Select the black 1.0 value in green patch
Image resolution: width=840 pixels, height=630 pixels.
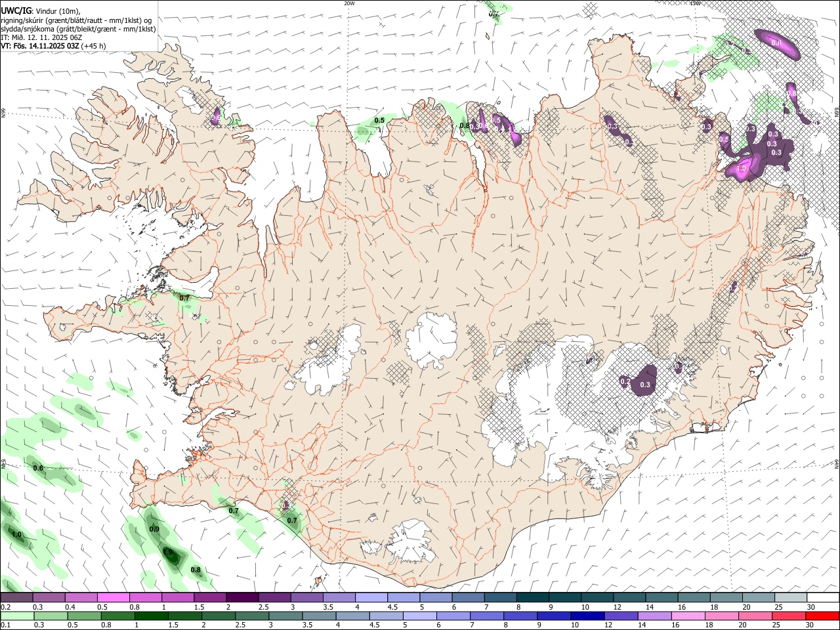pyautogui.click(x=16, y=535)
